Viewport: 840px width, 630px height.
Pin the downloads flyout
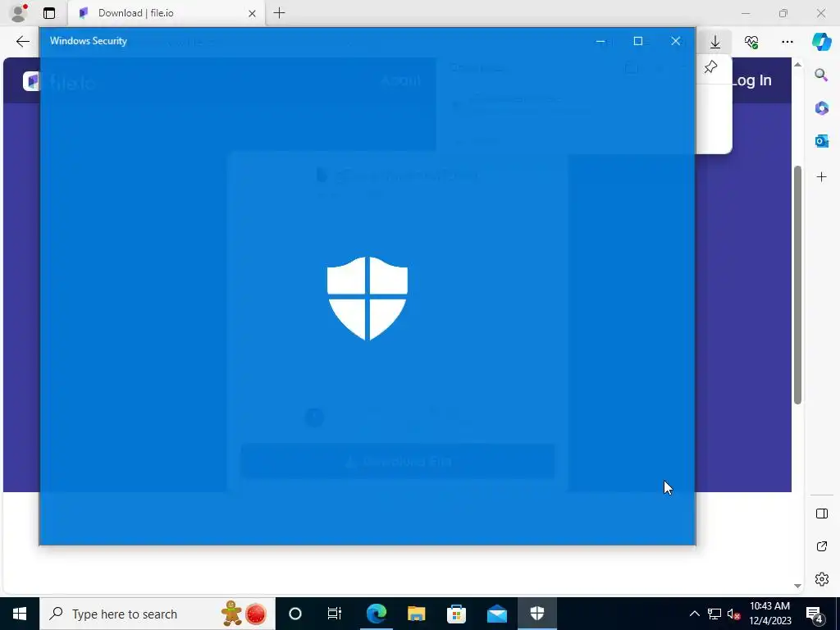point(710,67)
